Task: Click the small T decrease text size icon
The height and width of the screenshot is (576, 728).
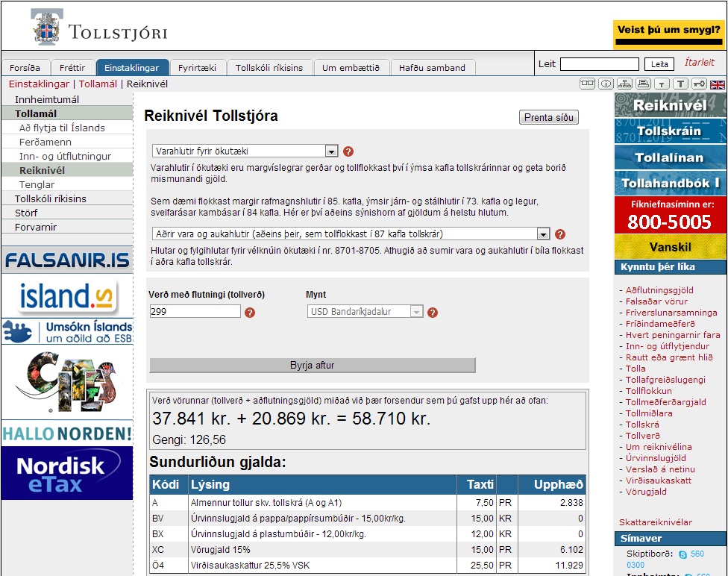Action: (x=662, y=84)
